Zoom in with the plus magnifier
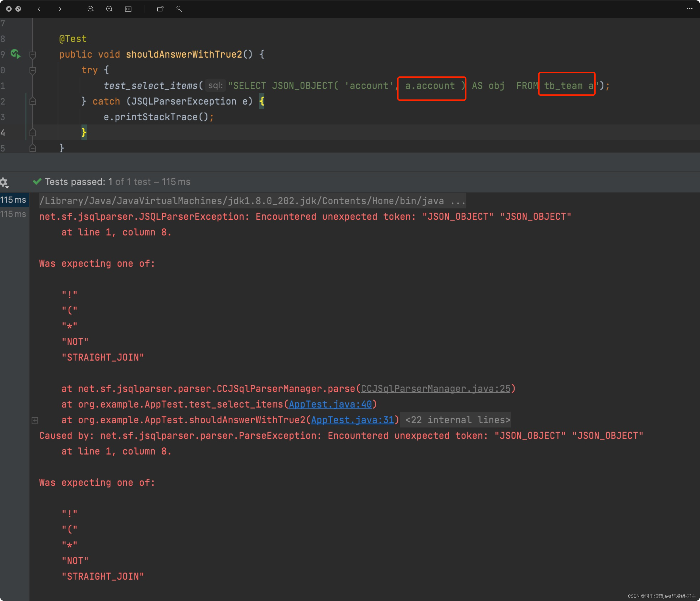This screenshot has height=601, width=700. point(109,9)
